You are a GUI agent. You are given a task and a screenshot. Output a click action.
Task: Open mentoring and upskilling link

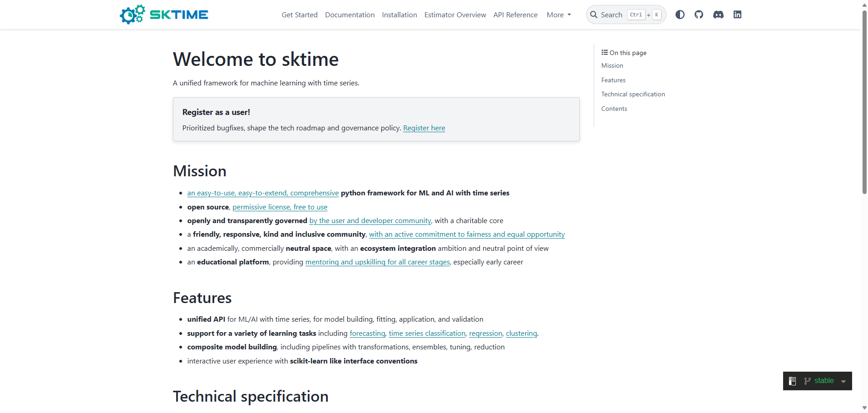pos(378,262)
